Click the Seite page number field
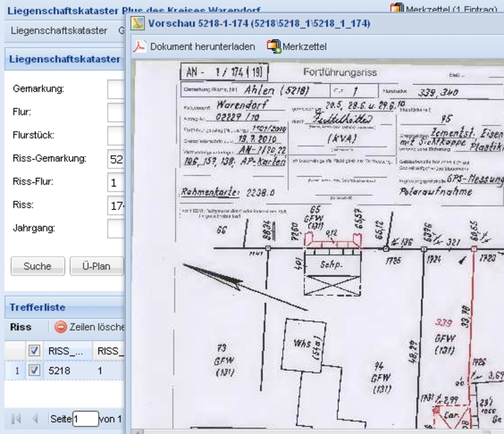This screenshot has width=504, height=434. coord(85,419)
